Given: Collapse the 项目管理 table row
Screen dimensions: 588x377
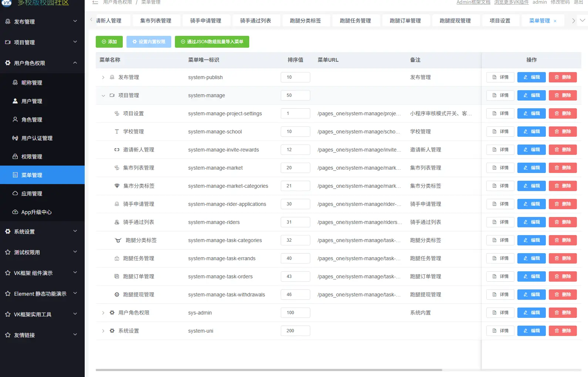Looking at the screenshot, I should (103, 95).
